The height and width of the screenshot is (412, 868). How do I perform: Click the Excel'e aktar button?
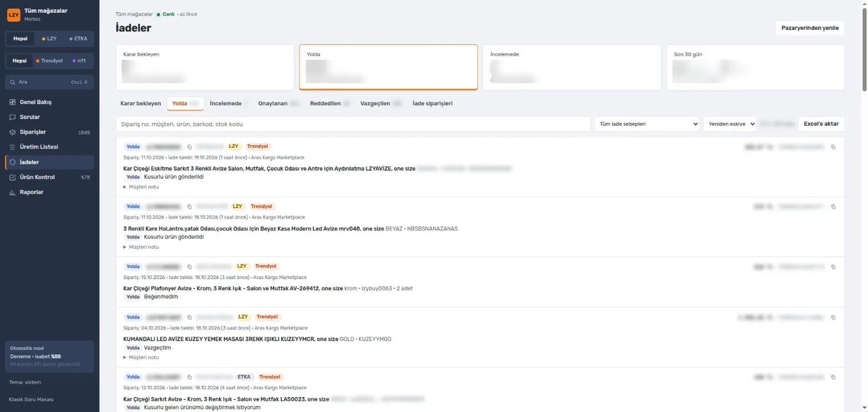click(821, 124)
